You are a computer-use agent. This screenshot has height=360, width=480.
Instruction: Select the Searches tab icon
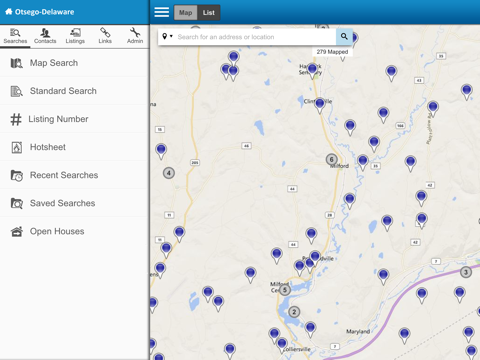click(x=15, y=33)
